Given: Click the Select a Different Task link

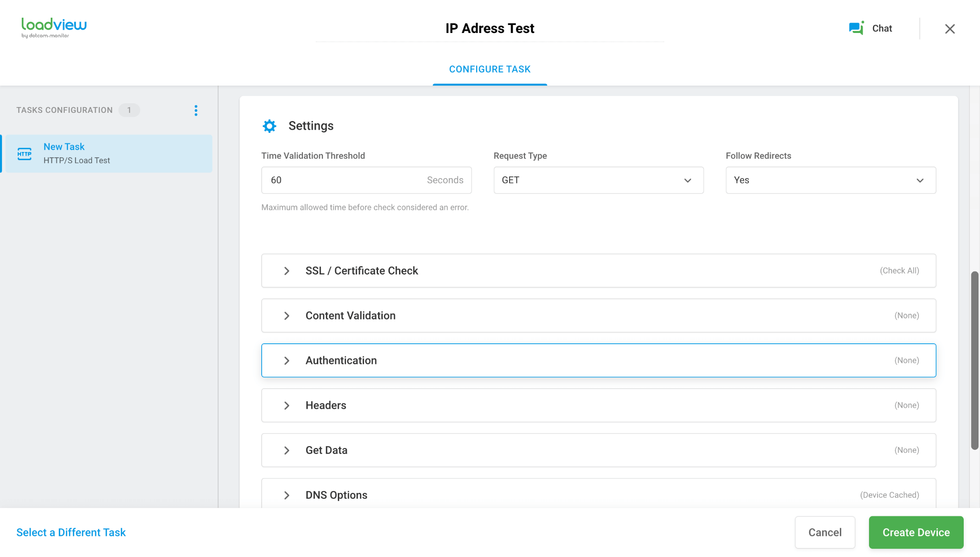Looking at the screenshot, I should [x=71, y=533].
